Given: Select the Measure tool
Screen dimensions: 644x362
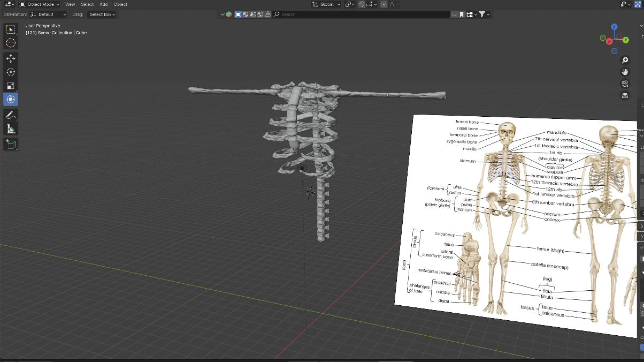Looking at the screenshot, I should coord(11,129).
